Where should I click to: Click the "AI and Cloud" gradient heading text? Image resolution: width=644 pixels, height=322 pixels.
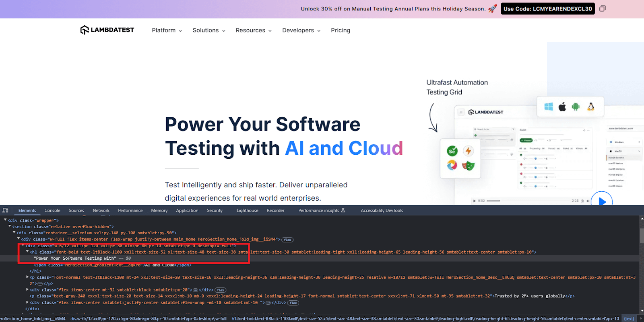click(x=344, y=148)
